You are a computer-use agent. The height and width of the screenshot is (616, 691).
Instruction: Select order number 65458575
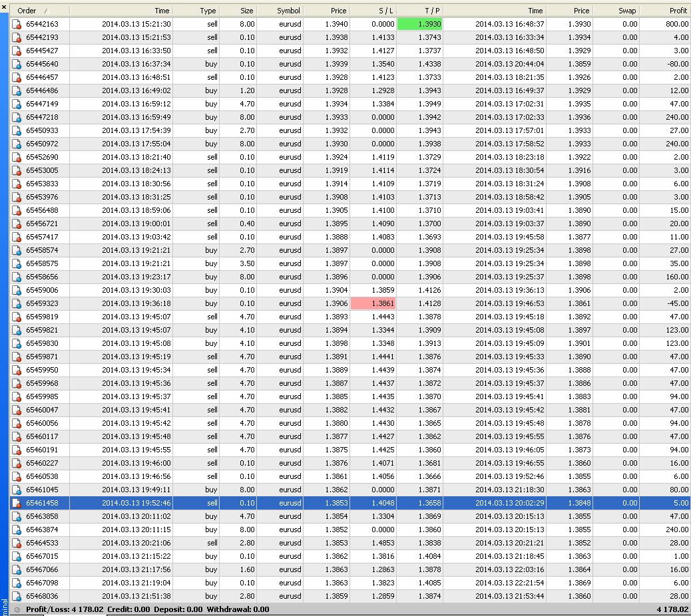pos(42,263)
